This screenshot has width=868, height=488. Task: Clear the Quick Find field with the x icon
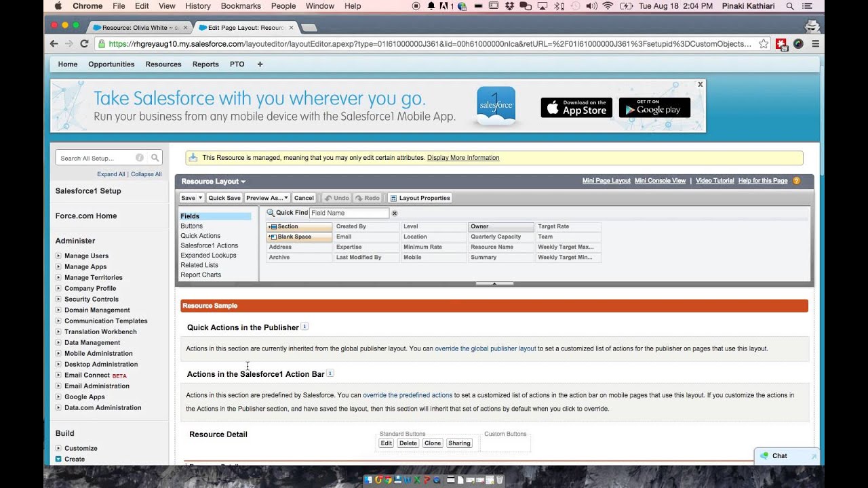tap(395, 213)
